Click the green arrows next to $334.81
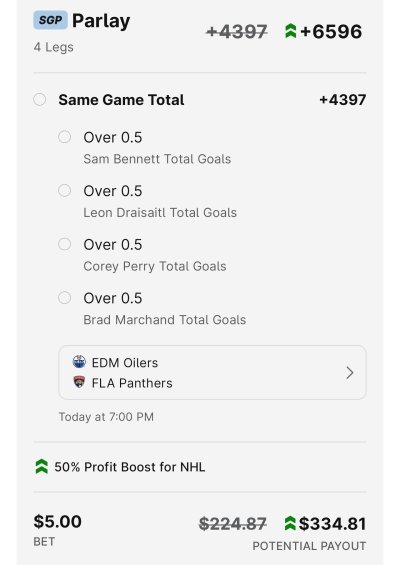The height and width of the screenshot is (565, 400). (290, 524)
